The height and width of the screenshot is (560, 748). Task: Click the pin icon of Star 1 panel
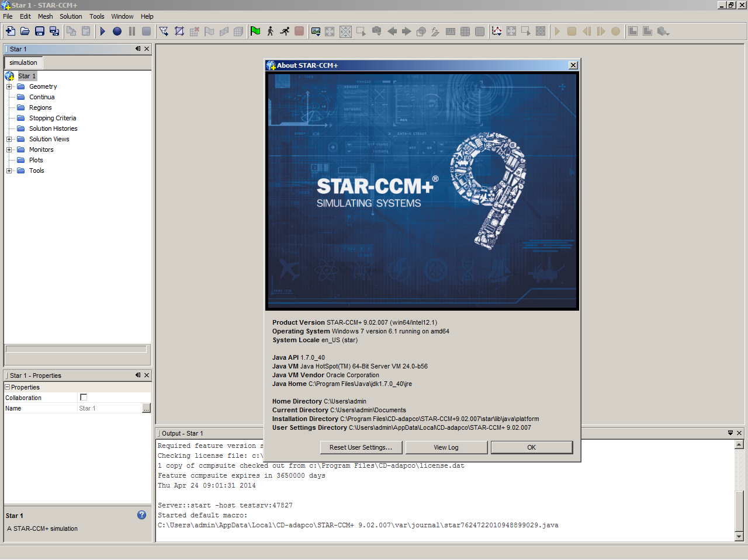[x=138, y=48]
